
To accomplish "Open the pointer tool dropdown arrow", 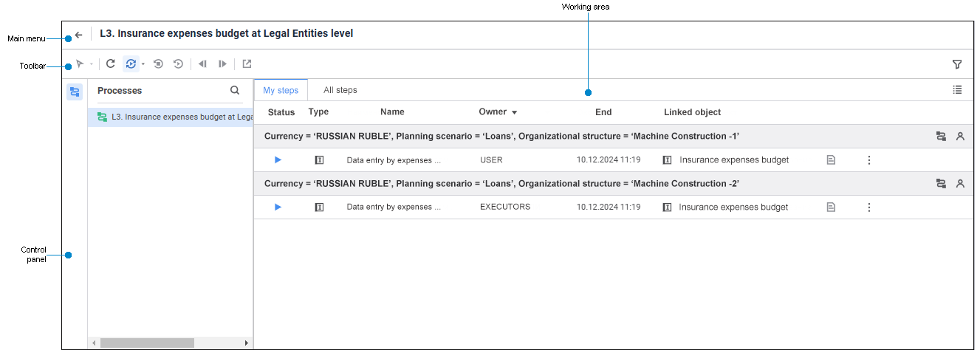I will tap(91, 64).
